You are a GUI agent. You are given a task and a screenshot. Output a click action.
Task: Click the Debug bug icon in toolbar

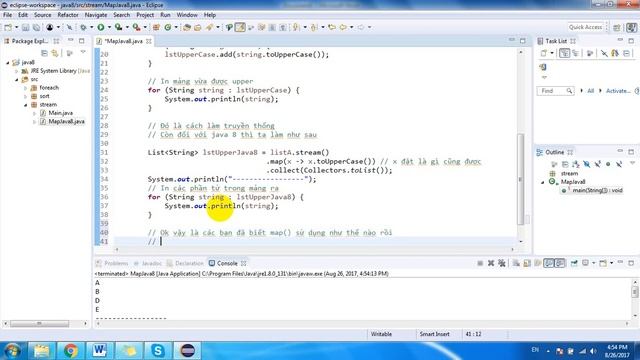[83, 27]
